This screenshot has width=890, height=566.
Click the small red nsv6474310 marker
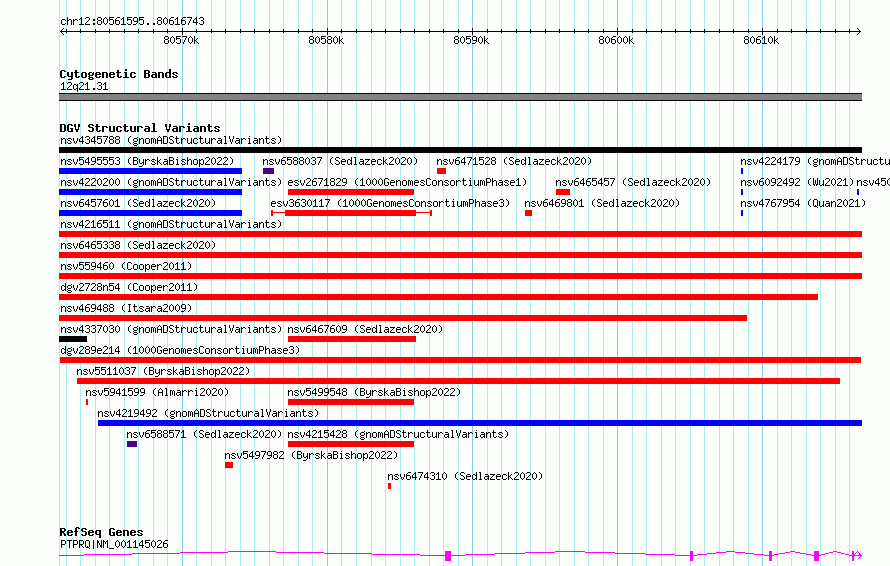pyautogui.click(x=389, y=486)
